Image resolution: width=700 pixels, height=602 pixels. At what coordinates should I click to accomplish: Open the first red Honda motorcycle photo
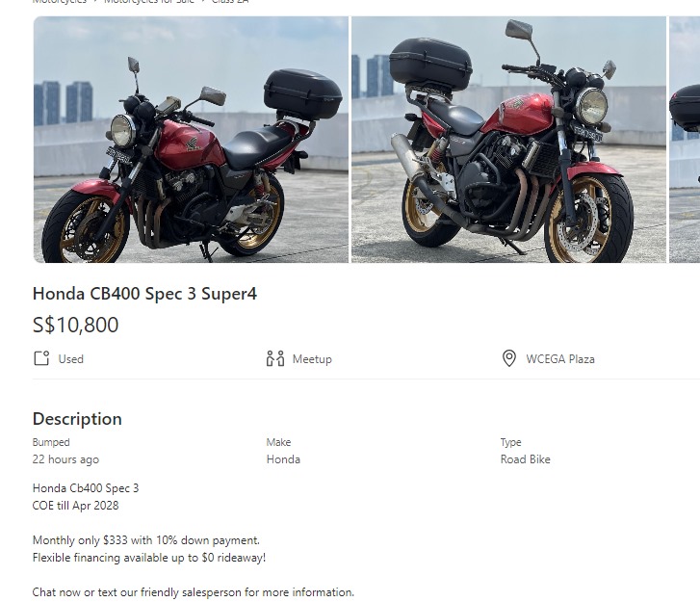[191, 140]
